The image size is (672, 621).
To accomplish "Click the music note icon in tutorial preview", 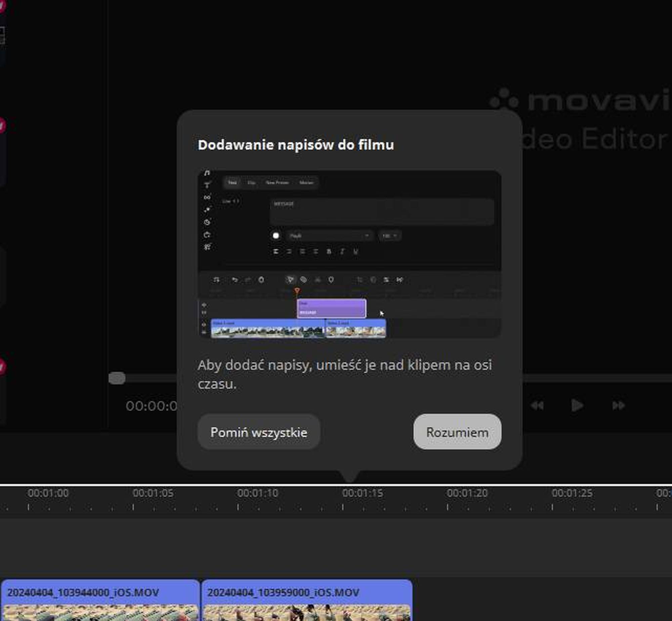I will point(207,173).
